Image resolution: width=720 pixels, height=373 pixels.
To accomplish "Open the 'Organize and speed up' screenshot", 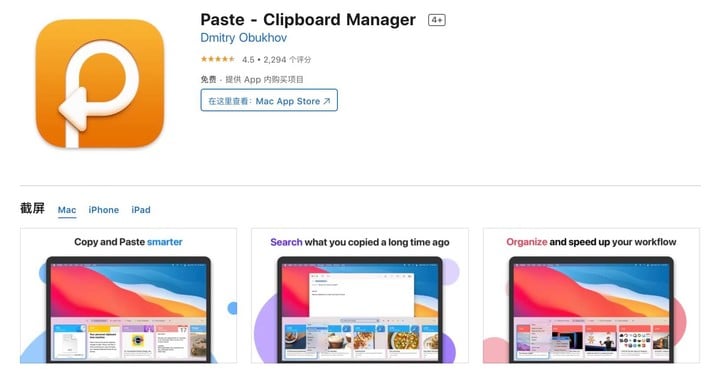I will click(591, 295).
